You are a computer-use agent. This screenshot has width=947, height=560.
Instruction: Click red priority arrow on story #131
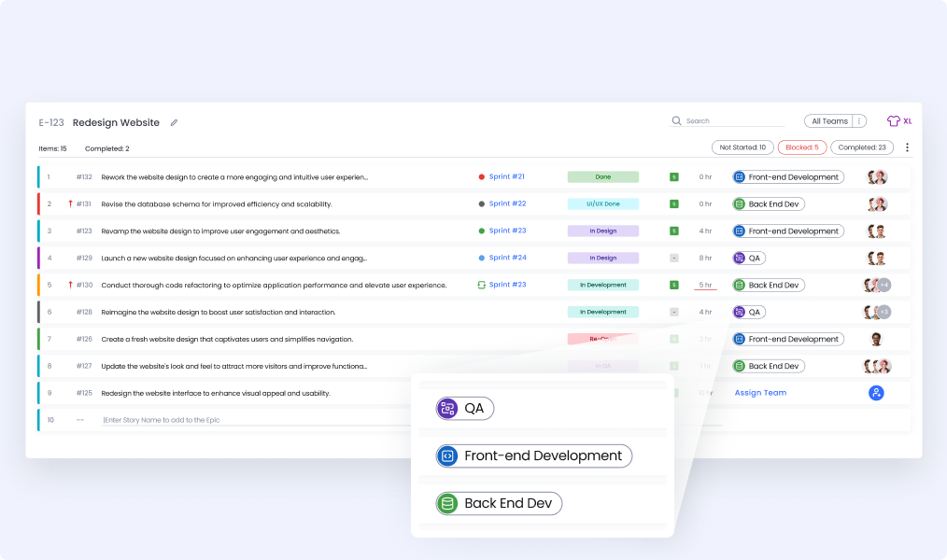click(70, 203)
